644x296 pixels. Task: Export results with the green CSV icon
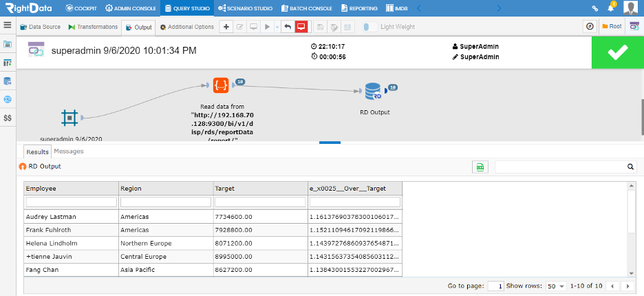click(480, 167)
